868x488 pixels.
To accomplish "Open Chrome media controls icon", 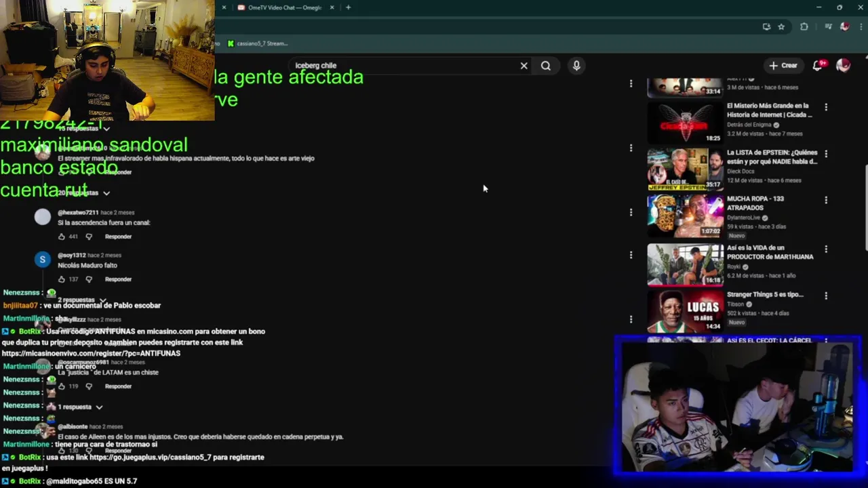I will coord(828,26).
